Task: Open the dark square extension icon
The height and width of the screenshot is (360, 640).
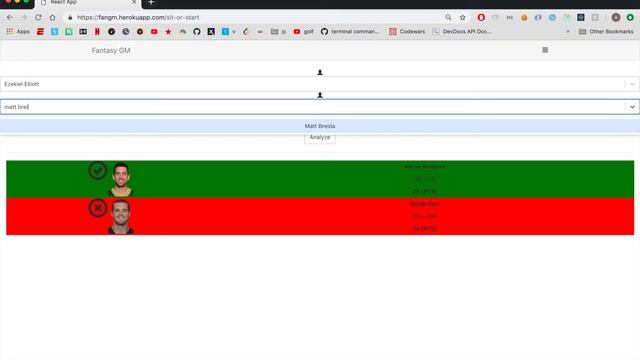Action: (580, 17)
